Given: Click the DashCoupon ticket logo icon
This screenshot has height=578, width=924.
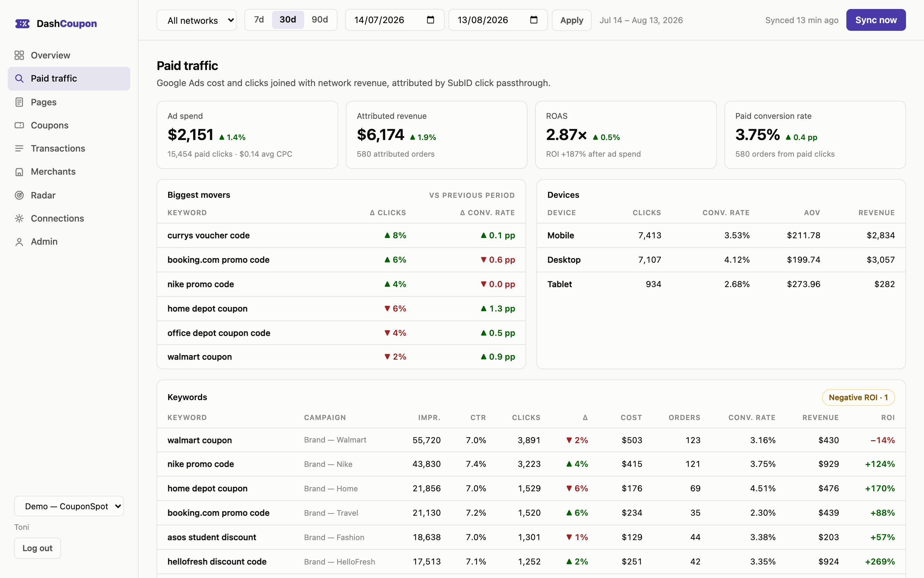Looking at the screenshot, I should (22, 24).
